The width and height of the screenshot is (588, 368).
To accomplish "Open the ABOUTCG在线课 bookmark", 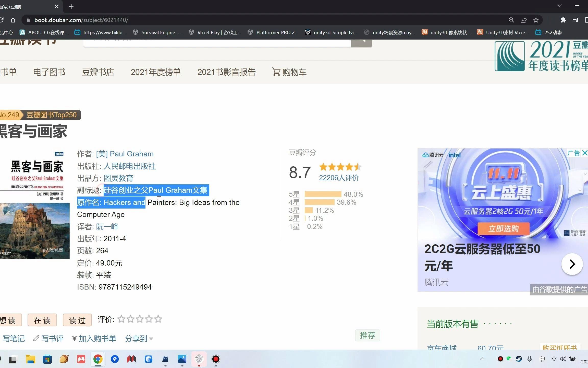I will pyautogui.click(x=44, y=32).
